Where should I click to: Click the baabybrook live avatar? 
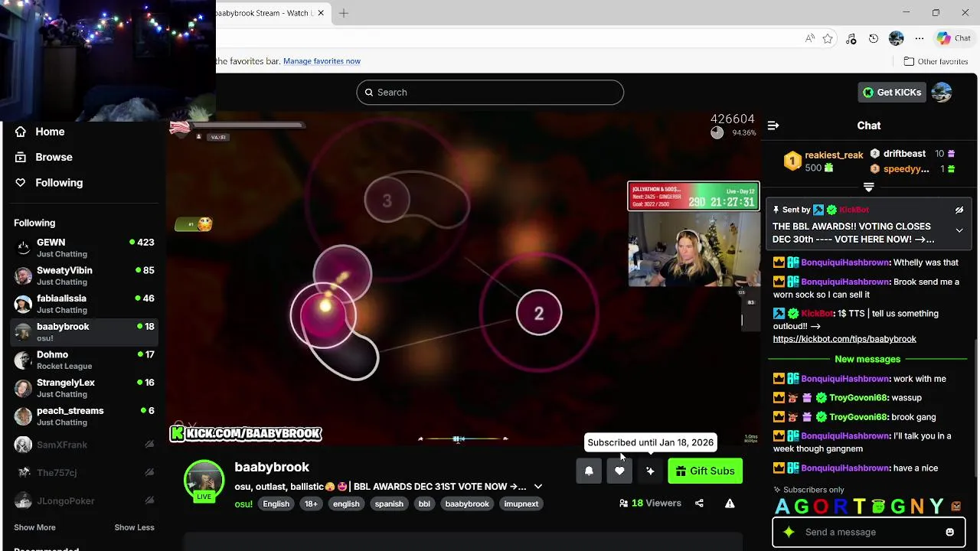(x=204, y=481)
